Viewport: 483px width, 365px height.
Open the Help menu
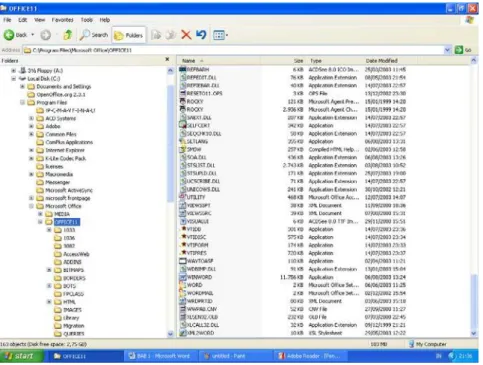pyautogui.click(x=105, y=20)
